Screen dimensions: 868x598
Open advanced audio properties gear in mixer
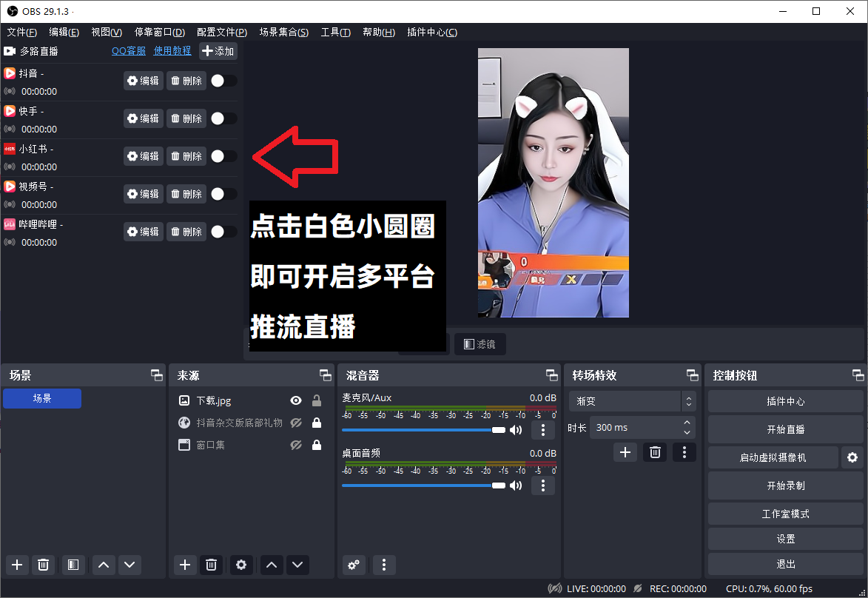[x=354, y=565]
